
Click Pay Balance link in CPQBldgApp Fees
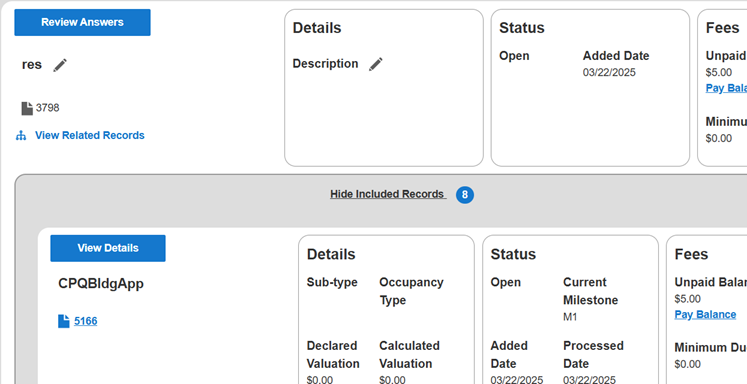click(705, 314)
